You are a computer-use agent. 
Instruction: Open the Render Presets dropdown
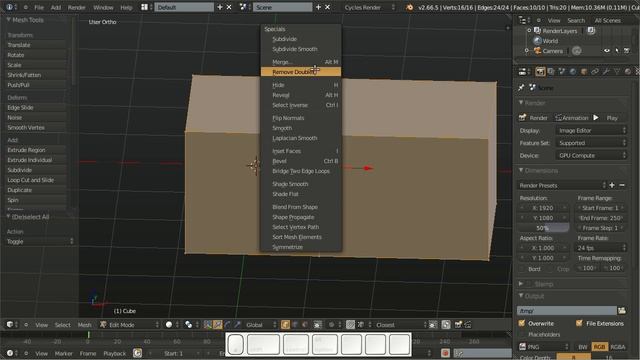coord(562,185)
